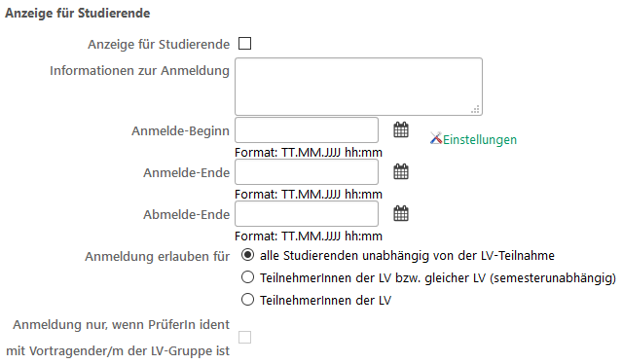Click the Anmelde-Beginn label text
Viewport: 623px width, 364px height.
(x=180, y=130)
